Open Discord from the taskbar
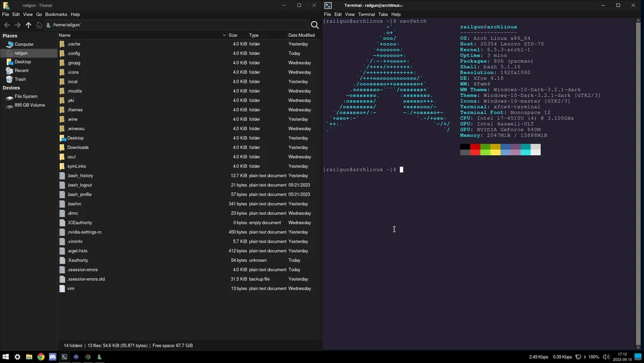The width and height of the screenshot is (644, 363). point(52,356)
